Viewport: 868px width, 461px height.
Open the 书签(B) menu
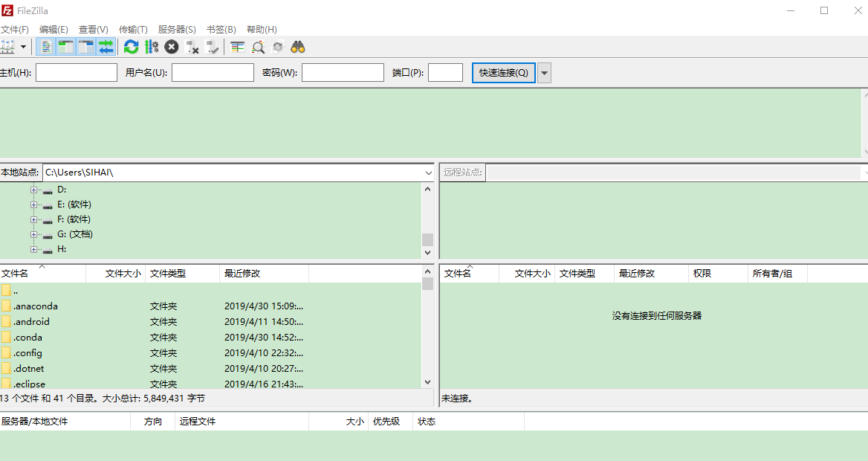coord(221,29)
